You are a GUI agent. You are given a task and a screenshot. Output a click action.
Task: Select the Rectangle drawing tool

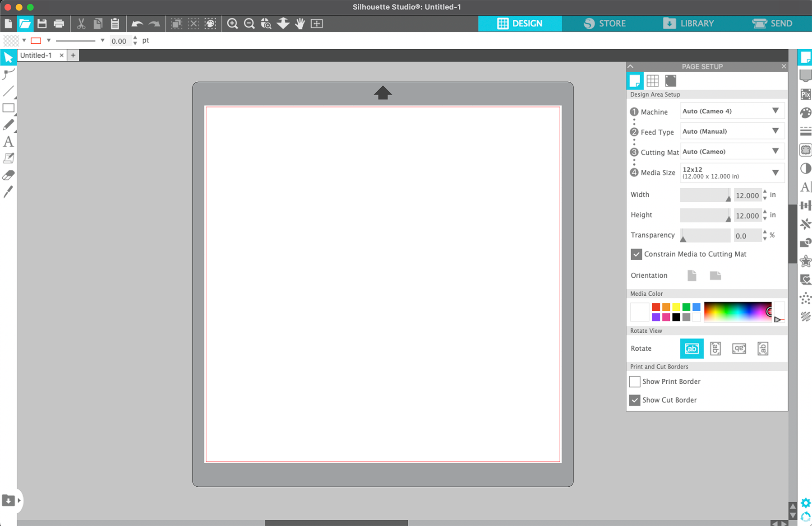pos(8,108)
